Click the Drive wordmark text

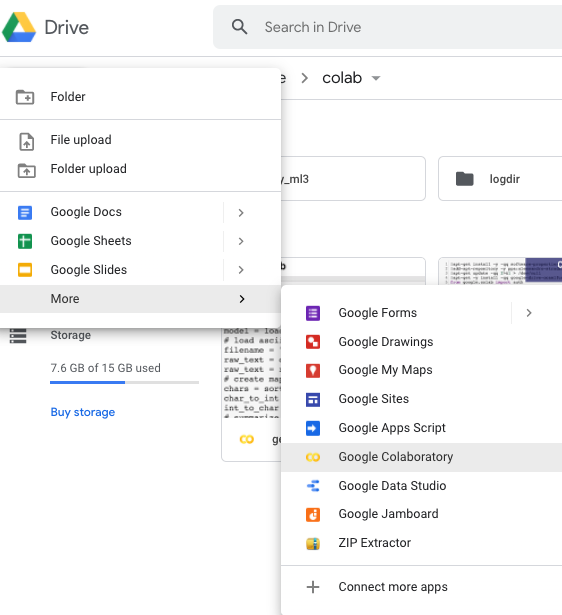(67, 27)
